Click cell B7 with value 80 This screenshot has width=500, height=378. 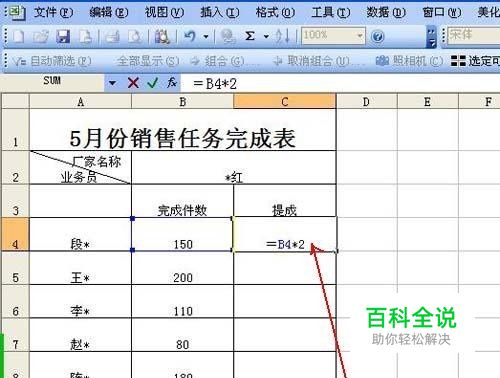[x=182, y=335]
